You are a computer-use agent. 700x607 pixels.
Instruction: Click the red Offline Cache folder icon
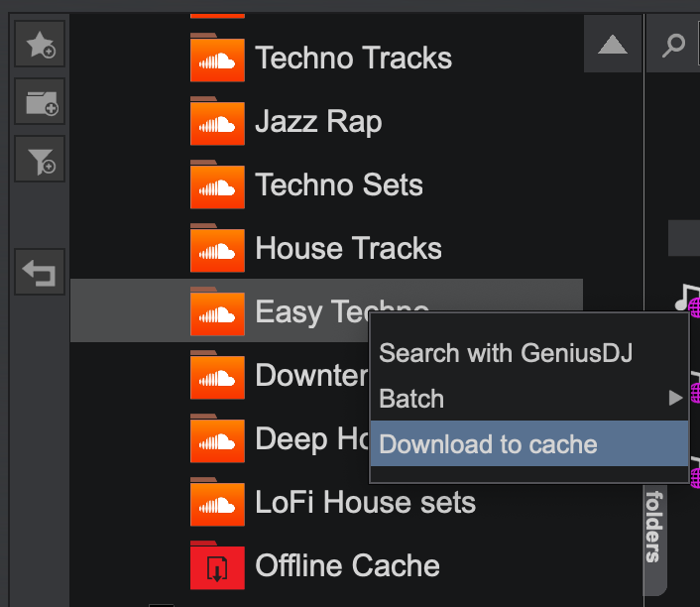(217, 567)
